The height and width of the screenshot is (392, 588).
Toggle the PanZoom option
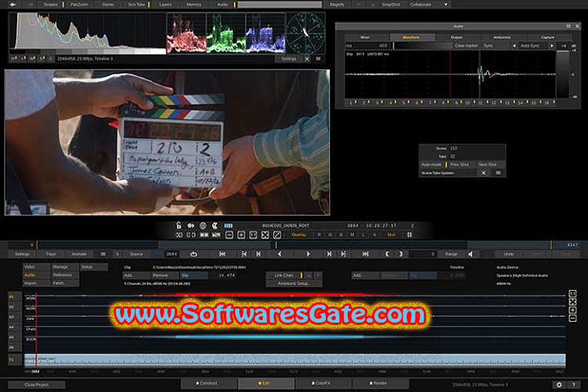tap(79, 5)
